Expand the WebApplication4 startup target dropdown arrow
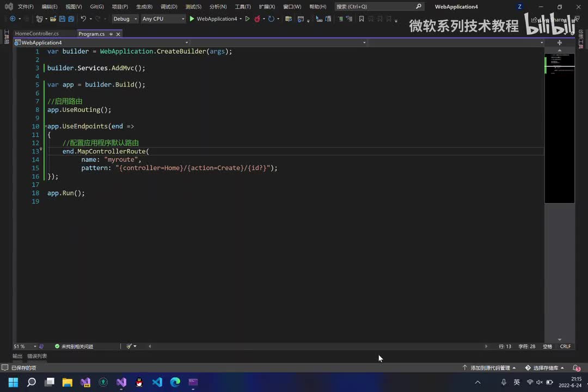Image resolution: width=588 pixels, height=392 pixels. coord(241,19)
